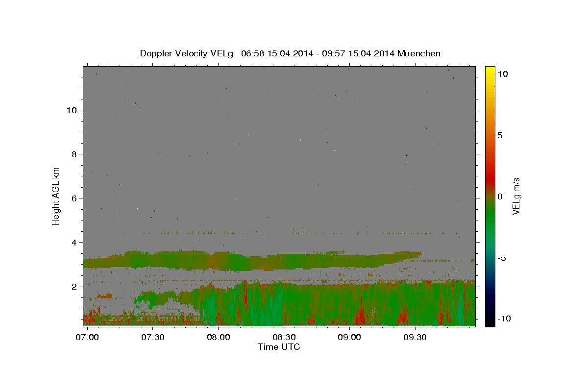Click the Time UTC axis title

point(279,347)
